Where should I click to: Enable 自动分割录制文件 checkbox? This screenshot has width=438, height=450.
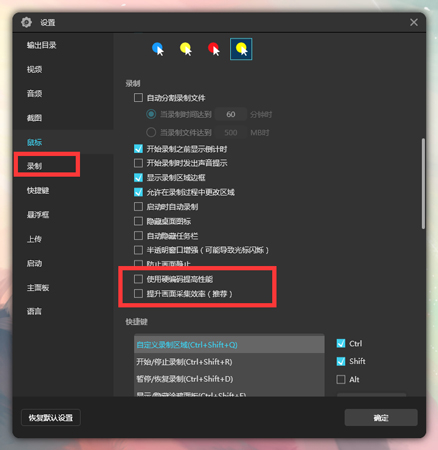point(138,98)
